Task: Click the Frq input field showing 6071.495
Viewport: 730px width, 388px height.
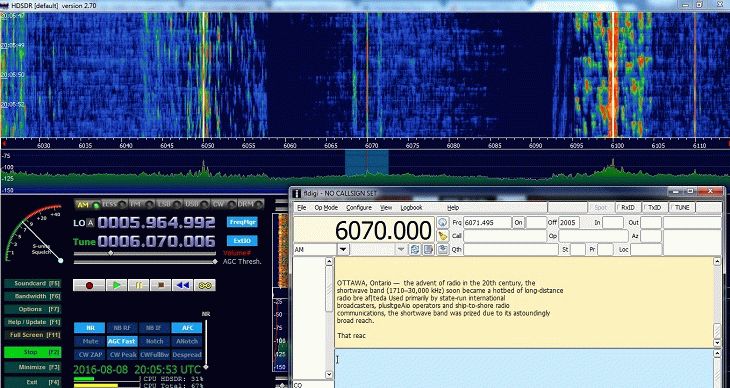Action: point(487,223)
